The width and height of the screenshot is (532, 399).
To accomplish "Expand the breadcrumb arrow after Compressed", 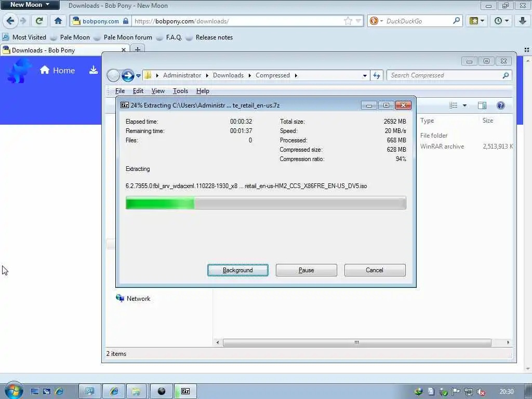I will (x=296, y=75).
